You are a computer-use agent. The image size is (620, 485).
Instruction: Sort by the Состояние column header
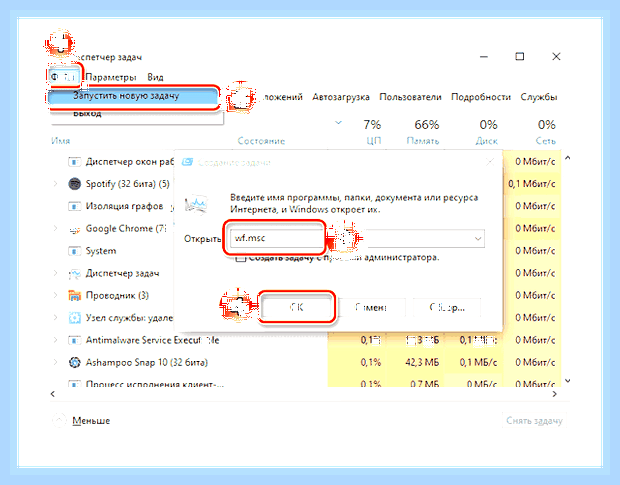point(261,141)
